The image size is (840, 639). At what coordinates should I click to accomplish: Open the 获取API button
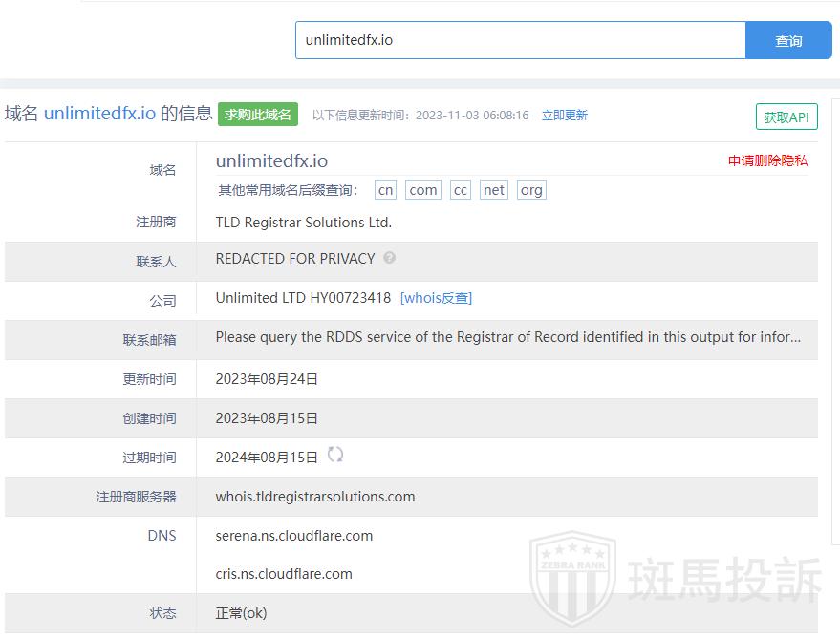(786, 117)
